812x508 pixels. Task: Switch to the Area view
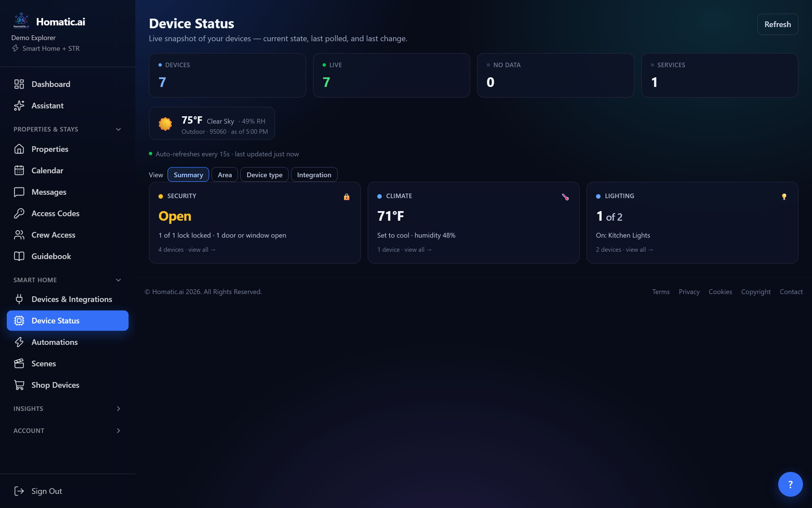point(225,175)
